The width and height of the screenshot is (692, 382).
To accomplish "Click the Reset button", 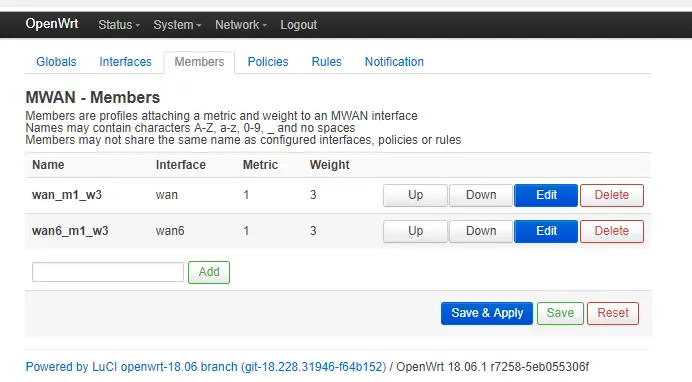I will [x=613, y=313].
